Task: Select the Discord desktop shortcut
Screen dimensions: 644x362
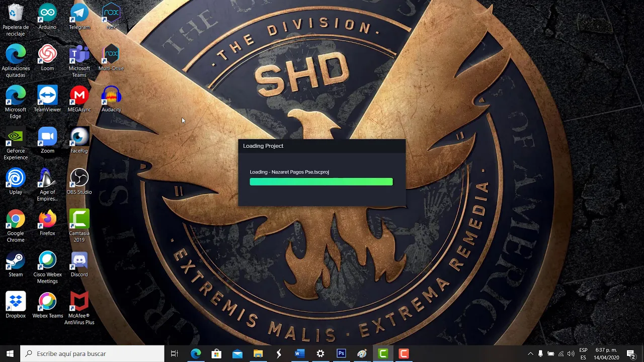Action: tap(79, 264)
